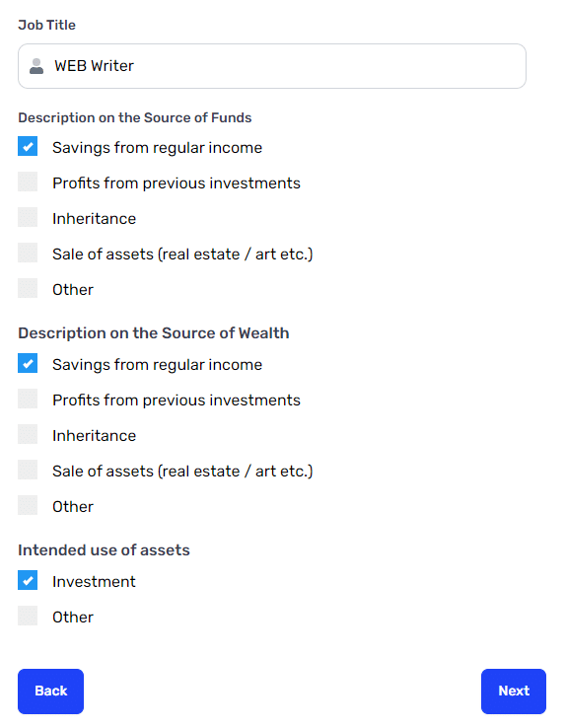This screenshot has height=728, width=565.
Task: Focus the Job Title input containing WEB Writer
Action: pyautogui.click(x=272, y=66)
